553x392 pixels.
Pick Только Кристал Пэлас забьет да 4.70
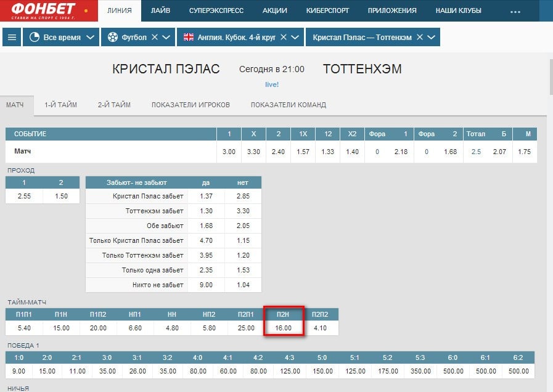(x=206, y=240)
